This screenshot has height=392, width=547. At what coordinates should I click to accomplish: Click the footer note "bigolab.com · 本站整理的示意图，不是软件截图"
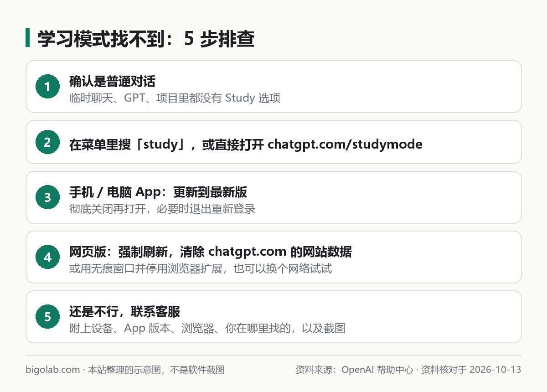click(x=125, y=370)
